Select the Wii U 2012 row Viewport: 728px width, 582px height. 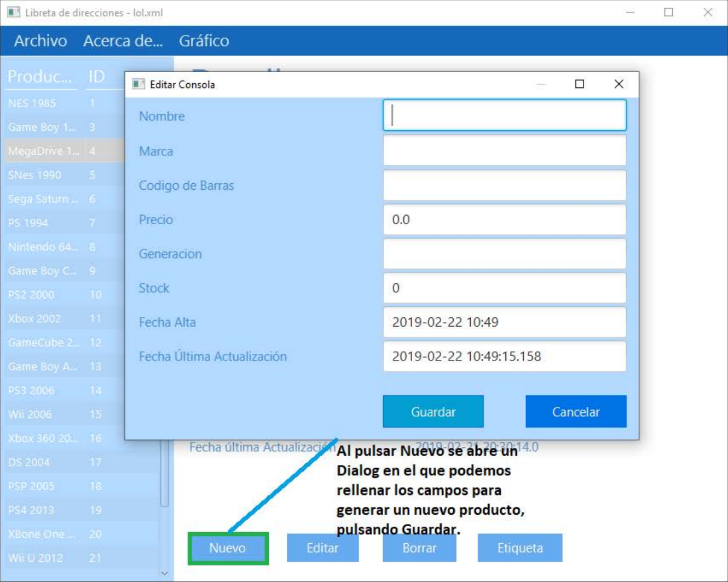[82, 558]
